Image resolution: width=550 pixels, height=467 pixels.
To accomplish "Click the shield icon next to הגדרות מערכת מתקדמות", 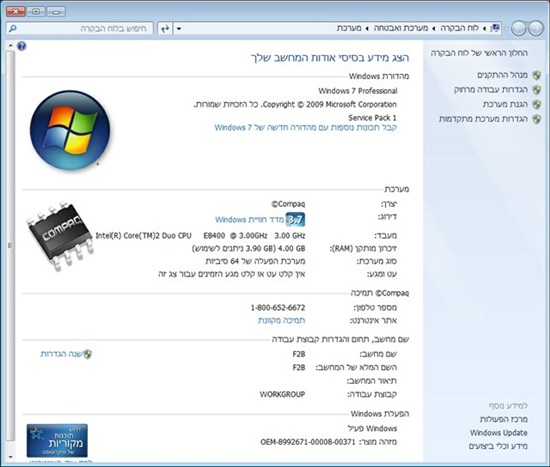I will (537, 119).
